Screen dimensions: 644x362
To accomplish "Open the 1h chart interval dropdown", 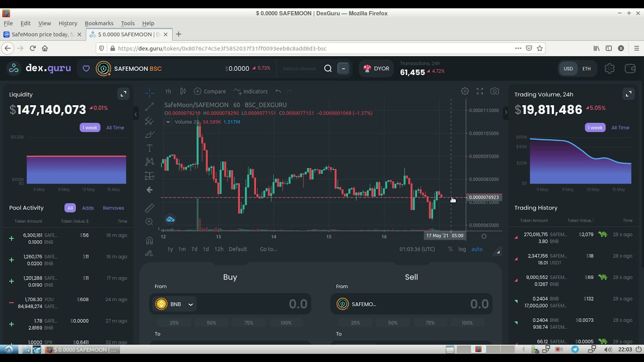I will click(x=168, y=92).
